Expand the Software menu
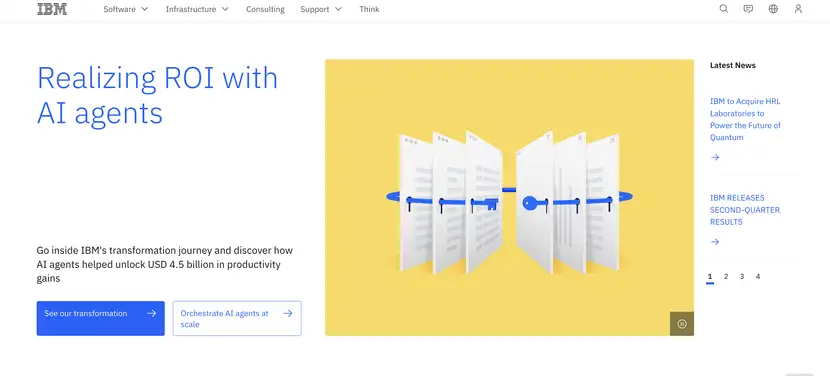This screenshot has height=376, width=830. (x=126, y=9)
